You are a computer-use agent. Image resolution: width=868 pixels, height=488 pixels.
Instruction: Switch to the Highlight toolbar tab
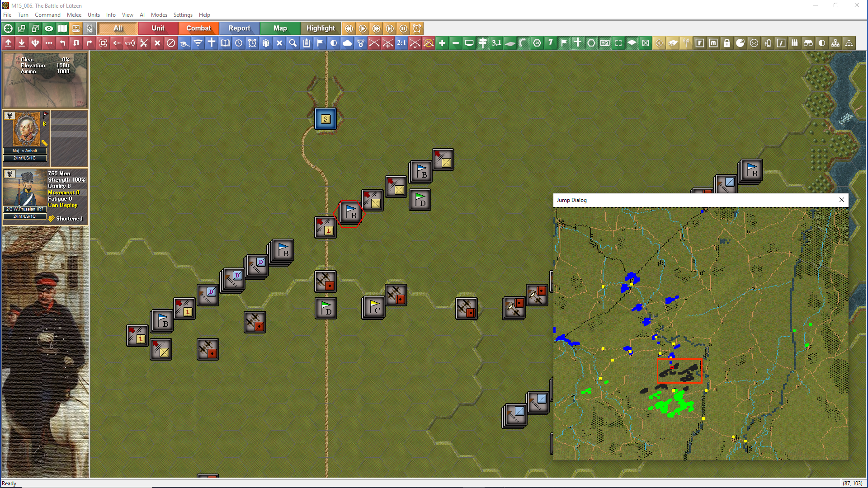[321, 28]
